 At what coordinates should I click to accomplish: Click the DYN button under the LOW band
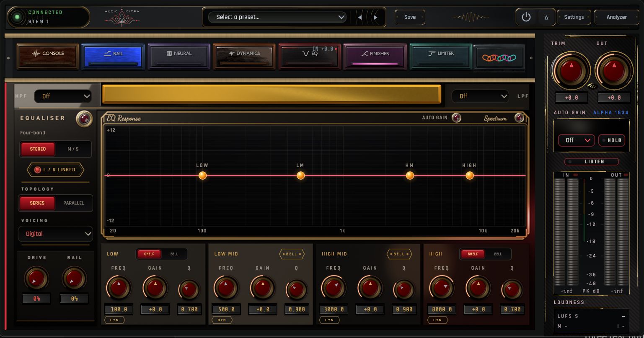click(114, 320)
